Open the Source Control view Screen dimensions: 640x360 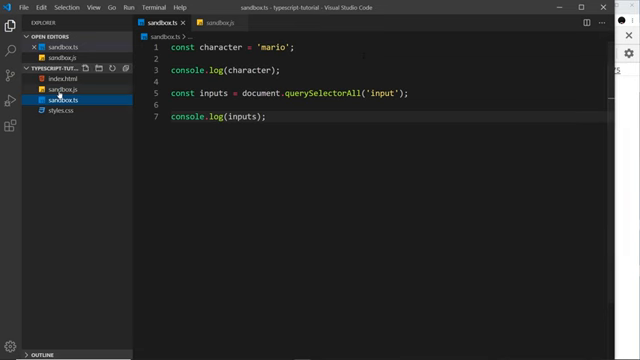click(10, 76)
